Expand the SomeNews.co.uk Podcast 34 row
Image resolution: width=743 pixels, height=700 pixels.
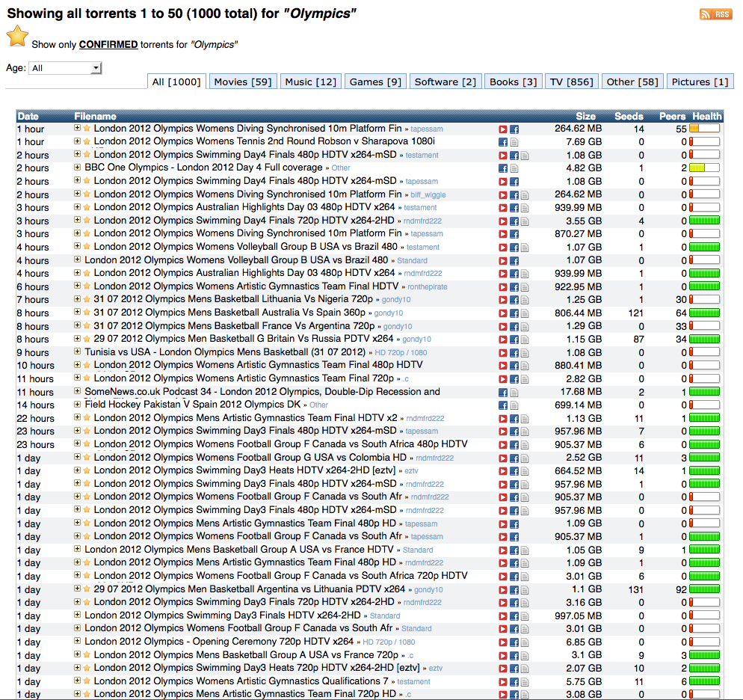[77, 391]
